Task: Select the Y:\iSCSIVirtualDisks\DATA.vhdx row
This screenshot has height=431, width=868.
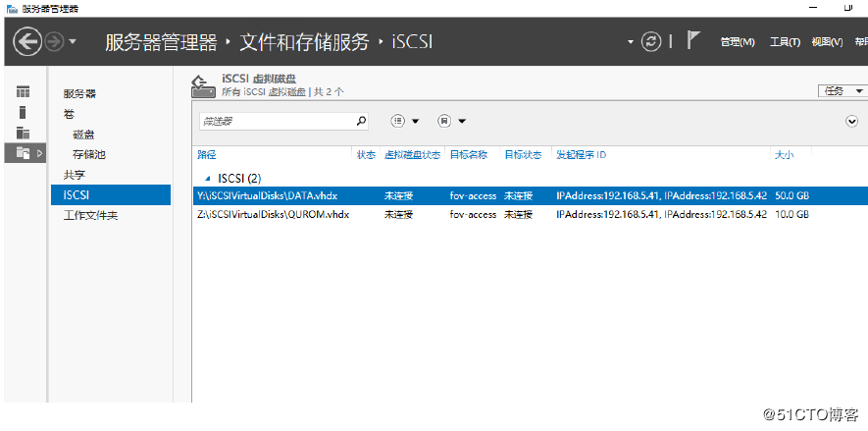Action: [x=531, y=196]
